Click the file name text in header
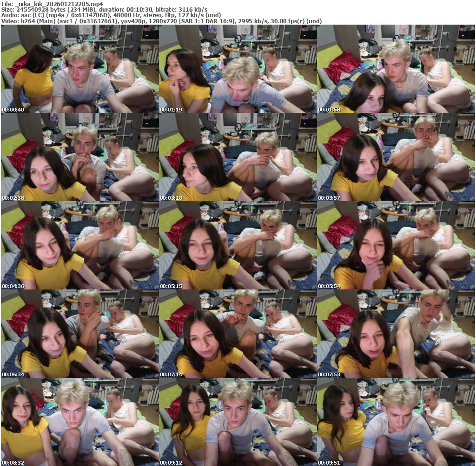Screen dimensions: 476x466 [52, 4]
